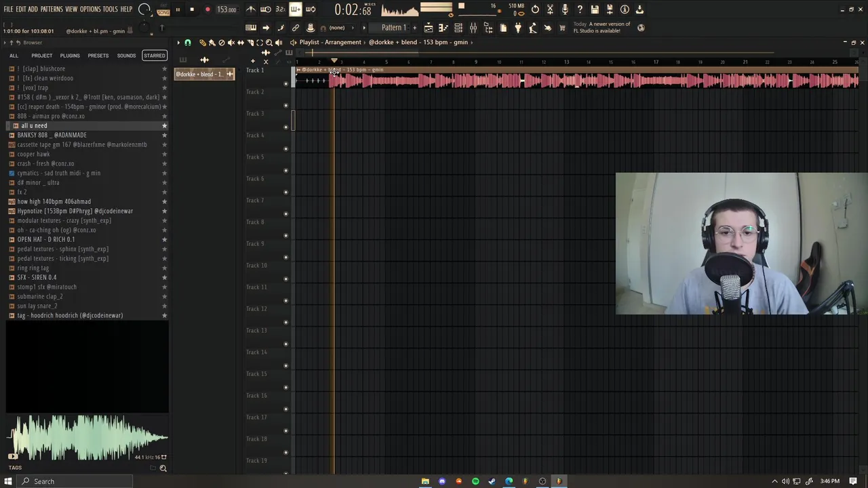The image size is (868, 488).
Task: Open the FILE menu
Action: pos(9,9)
